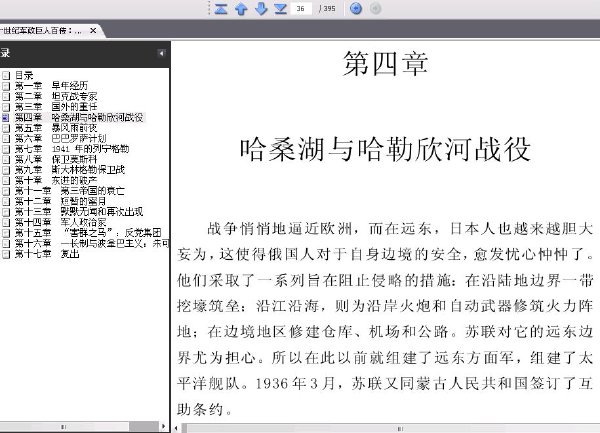The height and width of the screenshot is (433, 600).
Task: Open bookmark 第十四章 军人政治家
Action: coord(60,223)
